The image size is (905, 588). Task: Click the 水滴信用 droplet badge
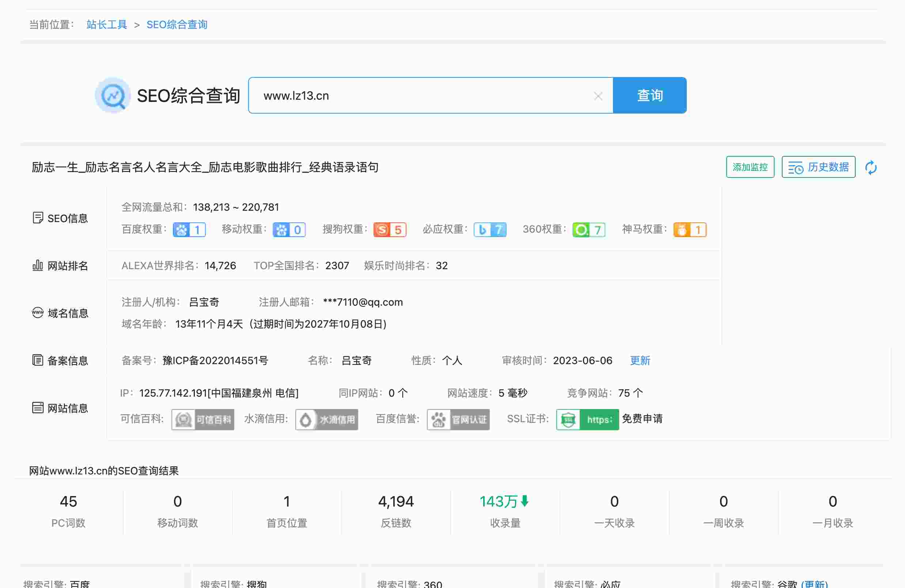tap(327, 419)
